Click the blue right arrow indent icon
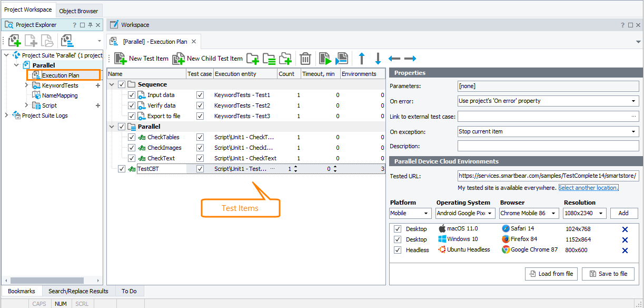Viewport: 644px width, 308px height. (x=410, y=59)
